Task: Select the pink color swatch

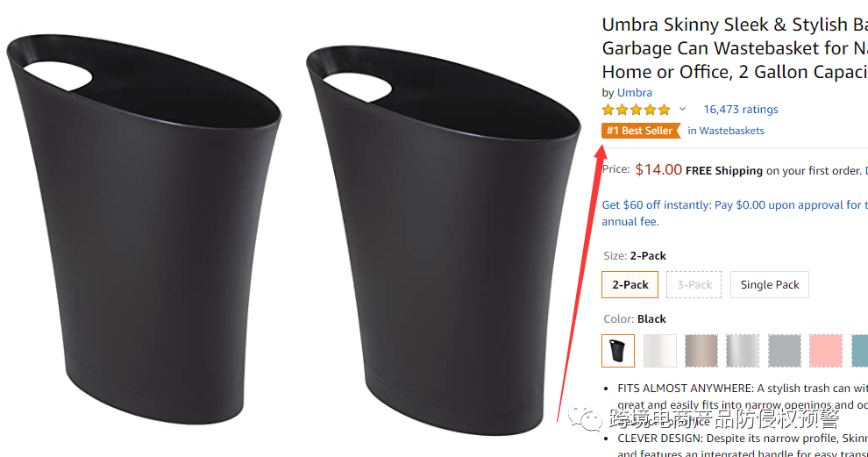Action: pos(825,351)
